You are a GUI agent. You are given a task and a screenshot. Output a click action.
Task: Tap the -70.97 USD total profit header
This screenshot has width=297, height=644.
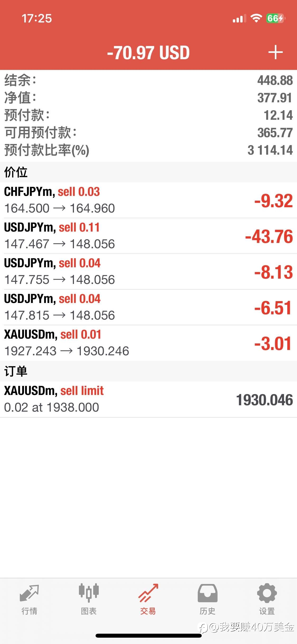(148, 52)
